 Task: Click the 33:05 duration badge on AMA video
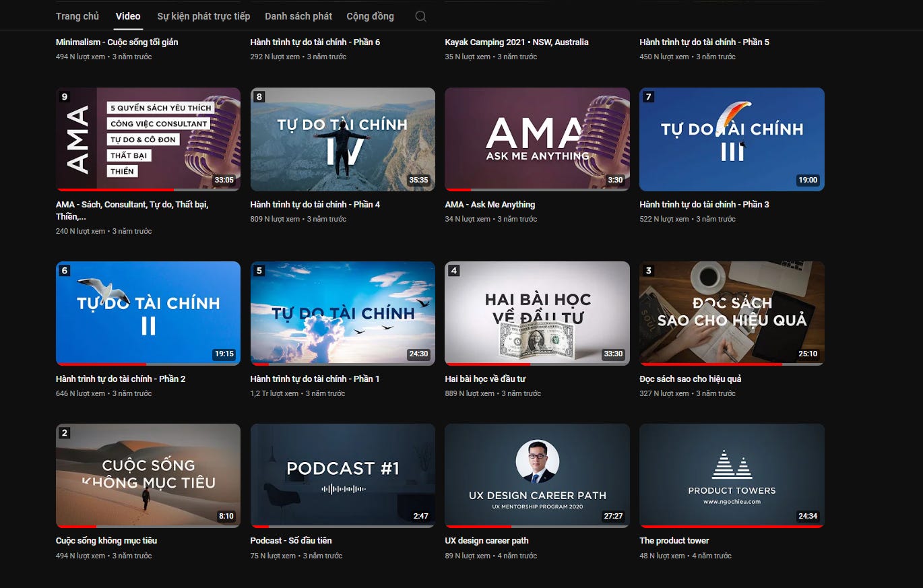pyautogui.click(x=224, y=180)
